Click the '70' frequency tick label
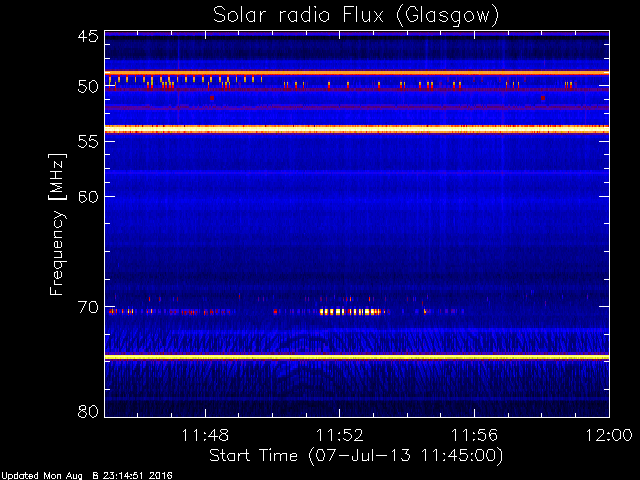This screenshot has width=640, height=480. pos(88,307)
